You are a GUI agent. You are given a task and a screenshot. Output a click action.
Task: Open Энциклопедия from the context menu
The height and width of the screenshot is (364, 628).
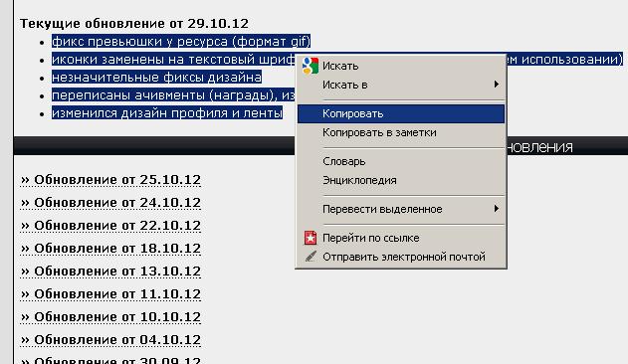(x=401, y=180)
